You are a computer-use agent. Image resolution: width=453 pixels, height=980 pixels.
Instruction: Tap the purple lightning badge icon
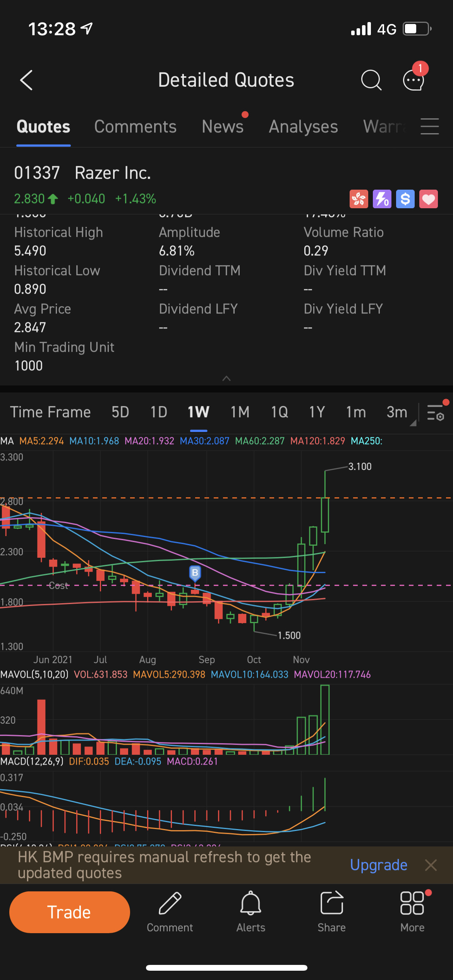coord(382,199)
